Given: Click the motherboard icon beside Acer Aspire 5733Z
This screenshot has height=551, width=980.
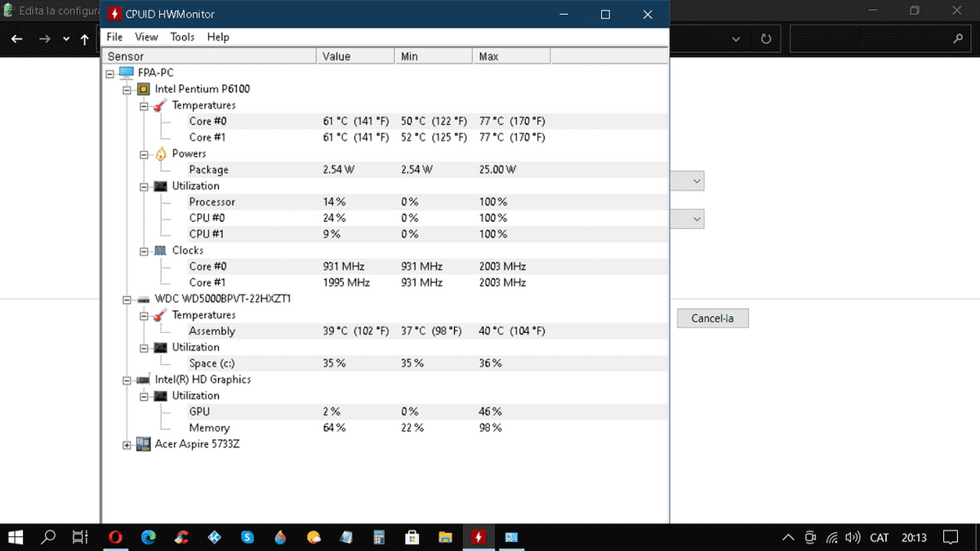Looking at the screenshot, I should tap(143, 445).
